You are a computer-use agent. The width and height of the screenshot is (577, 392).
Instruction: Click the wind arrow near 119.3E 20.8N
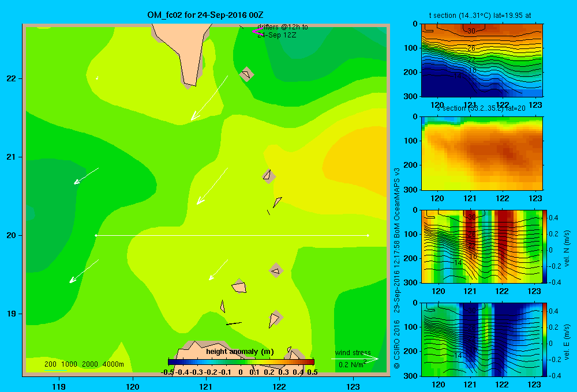[x=86, y=176]
